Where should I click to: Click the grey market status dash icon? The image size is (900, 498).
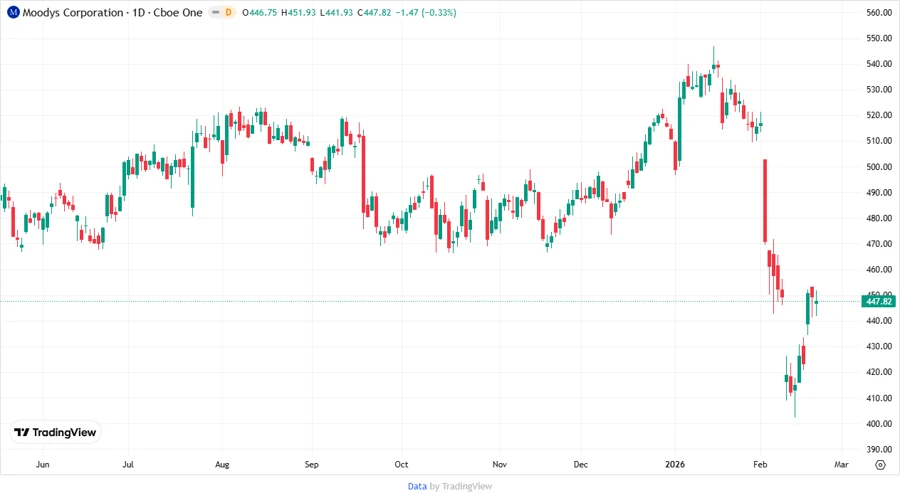[216, 13]
